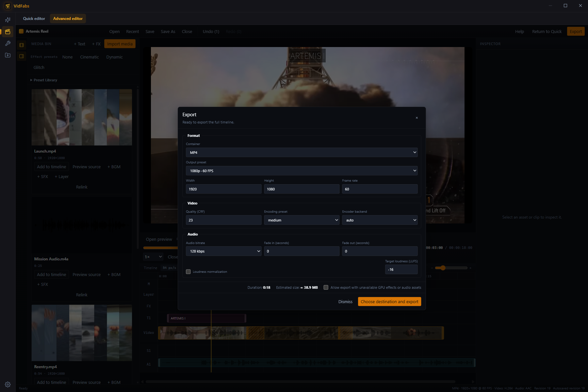Image resolution: width=588 pixels, height=392 pixels.
Task: Click the Fade in seconds field
Action: pyautogui.click(x=302, y=251)
